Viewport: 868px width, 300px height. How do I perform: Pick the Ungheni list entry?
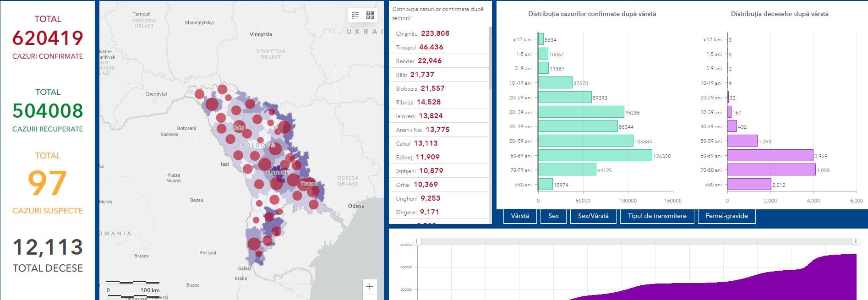click(x=418, y=198)
